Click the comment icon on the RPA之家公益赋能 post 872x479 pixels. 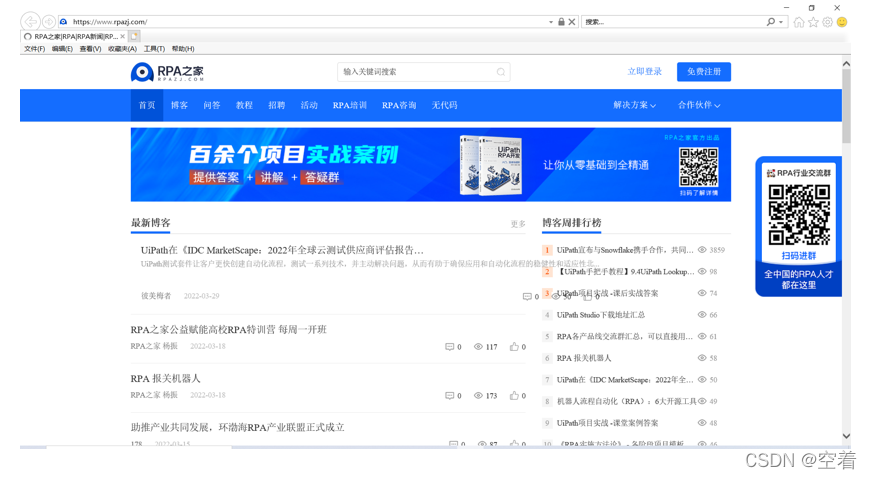(x=449, y=347)
